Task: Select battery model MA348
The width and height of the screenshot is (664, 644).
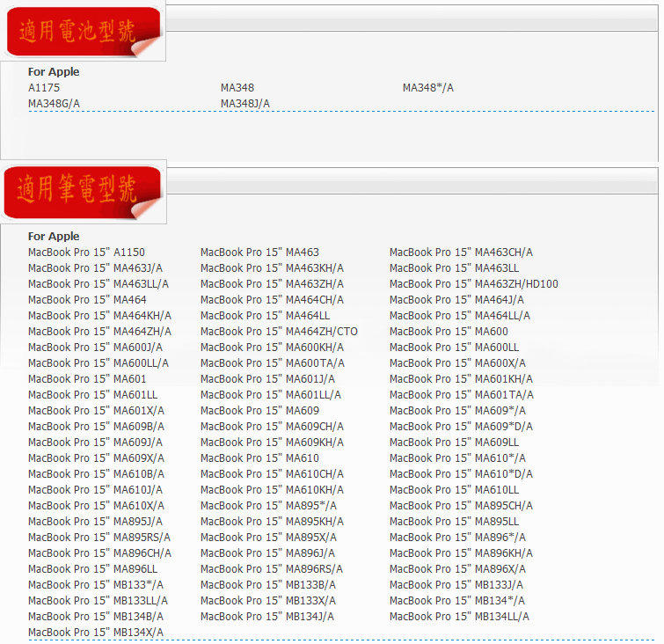Action: coord(237,88)
